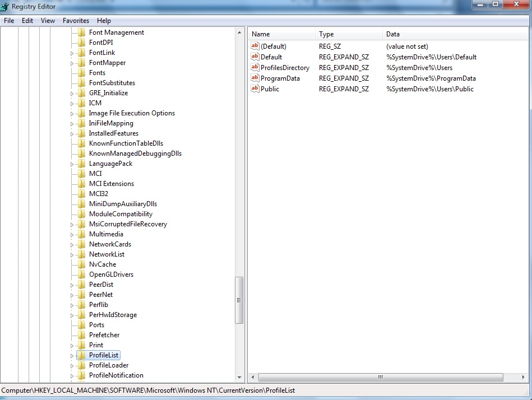The height and width of the screenshot is (400, 532).
Task: Click the string icon of ProgramData value
Action: (255, 78)
